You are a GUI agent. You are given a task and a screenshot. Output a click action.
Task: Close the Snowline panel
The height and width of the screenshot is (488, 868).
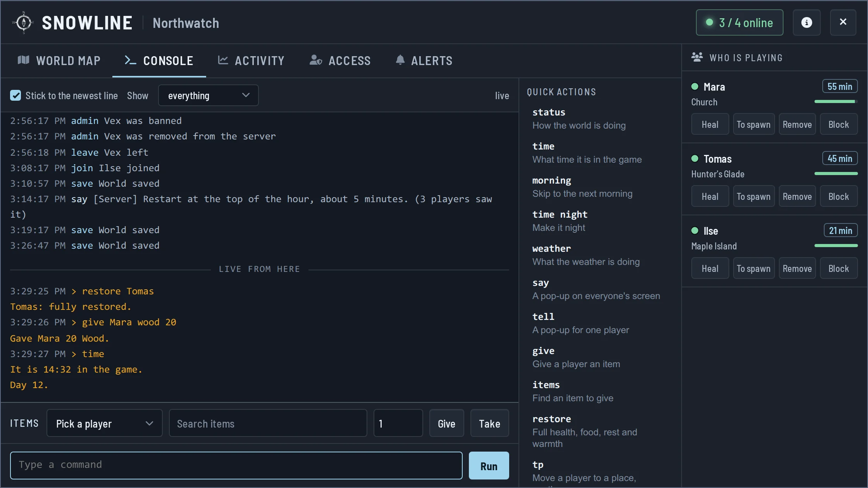pyautogui.click(x=843, y=22)
